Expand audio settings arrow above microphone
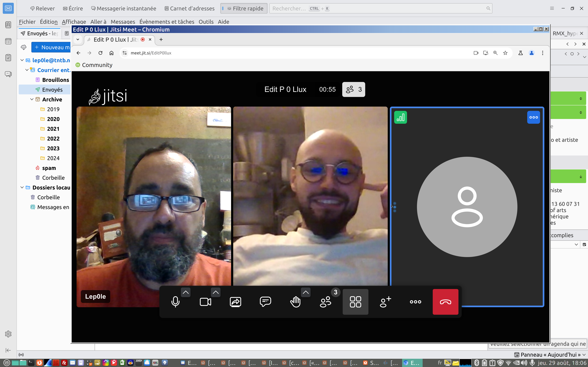The image size is (588, 367). pyautogui.click(x=186, y=292)
